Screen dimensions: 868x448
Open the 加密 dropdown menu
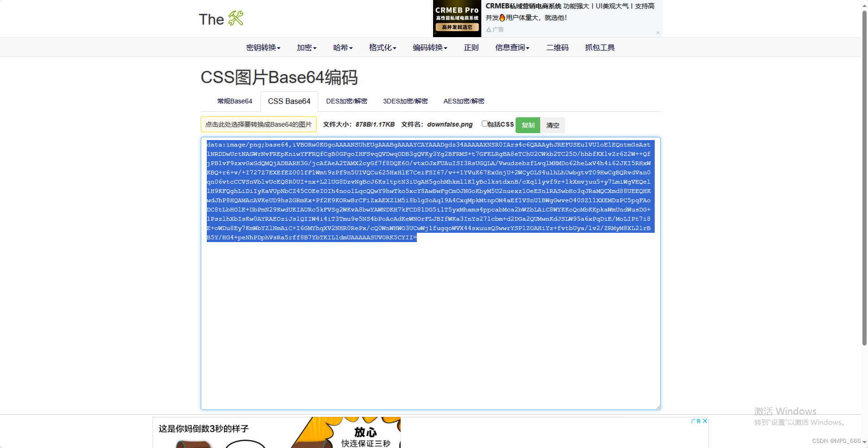[x=306, y=47]
